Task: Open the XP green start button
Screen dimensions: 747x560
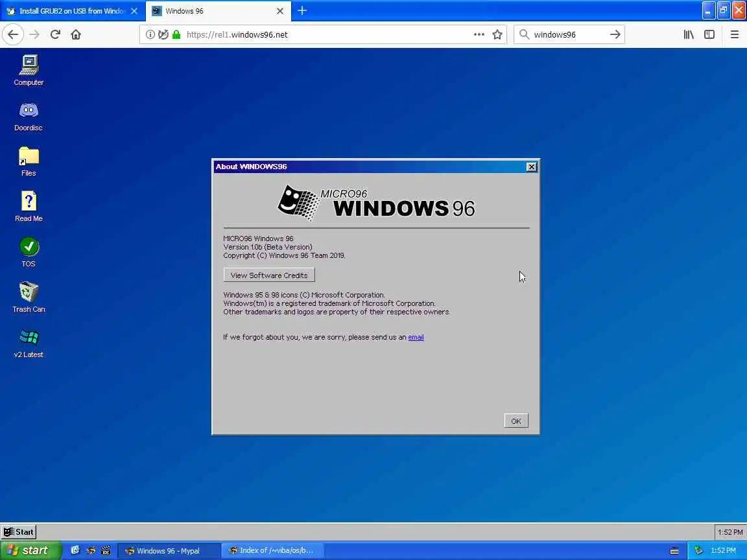Action: click(31, 550)
